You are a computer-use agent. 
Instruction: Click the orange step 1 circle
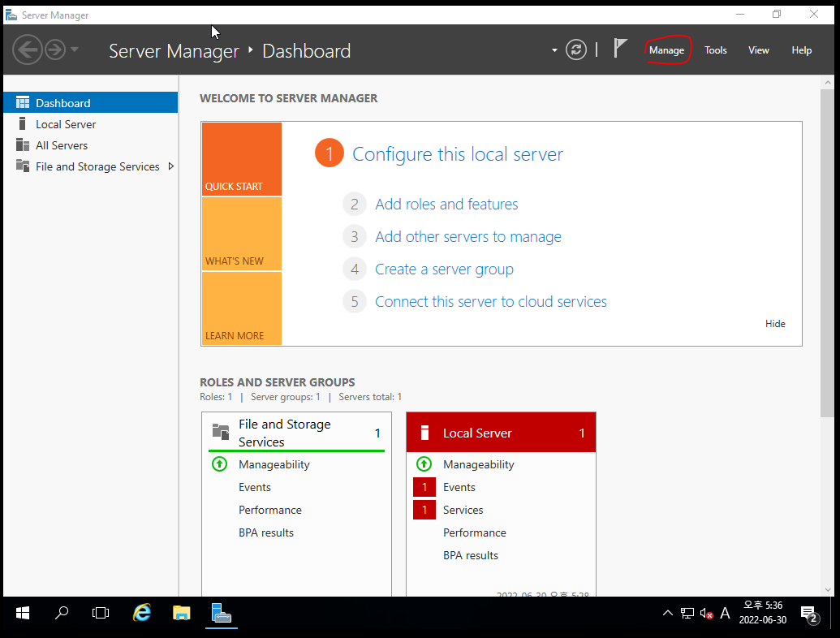click(x=329, y=153)
